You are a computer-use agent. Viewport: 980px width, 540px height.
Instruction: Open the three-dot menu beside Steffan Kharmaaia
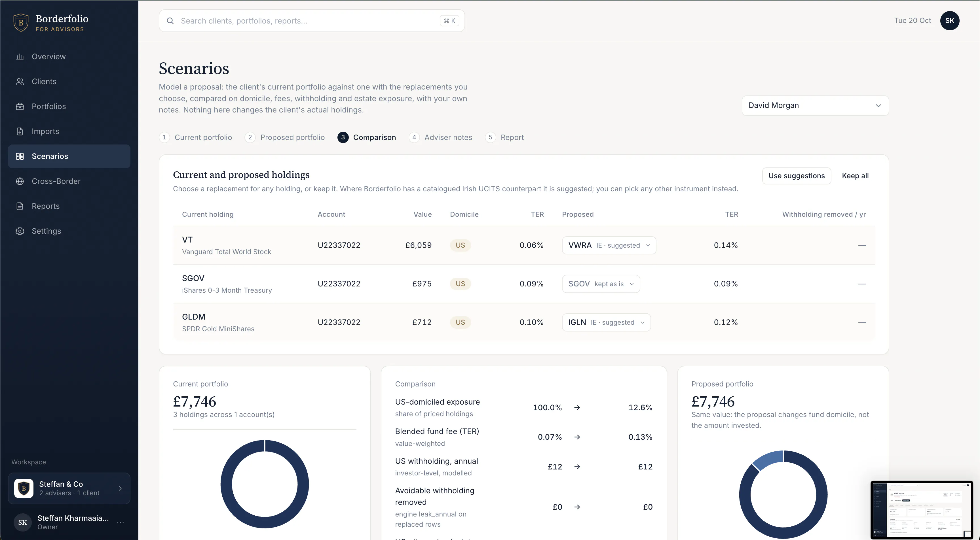click(121, 522)
